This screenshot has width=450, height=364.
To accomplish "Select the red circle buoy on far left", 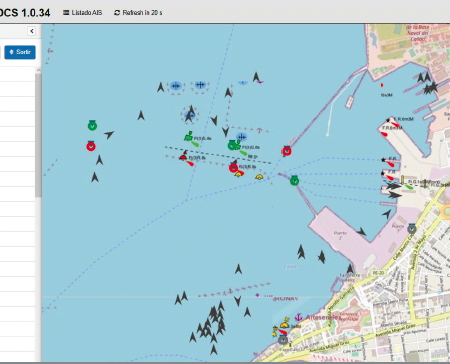I will [x=91, y=146].
